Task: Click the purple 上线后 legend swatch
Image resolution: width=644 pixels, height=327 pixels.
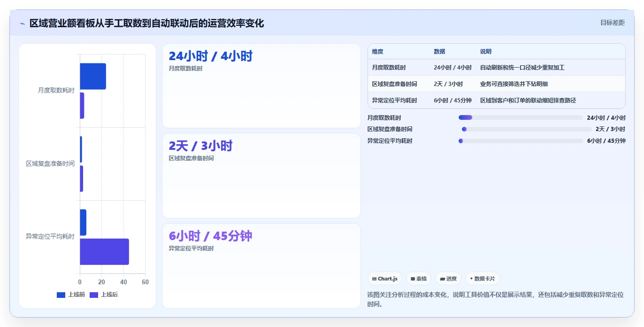Action: [94, 295]
